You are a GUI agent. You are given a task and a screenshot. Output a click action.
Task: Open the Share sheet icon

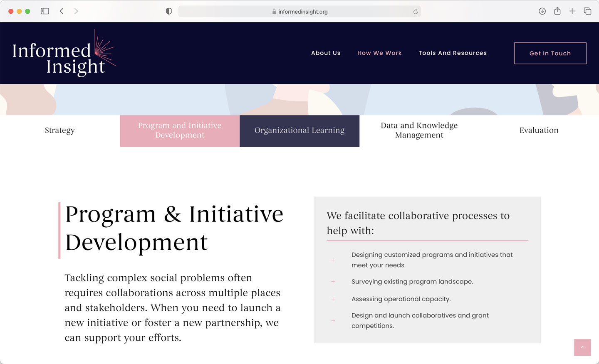[557, 11]
